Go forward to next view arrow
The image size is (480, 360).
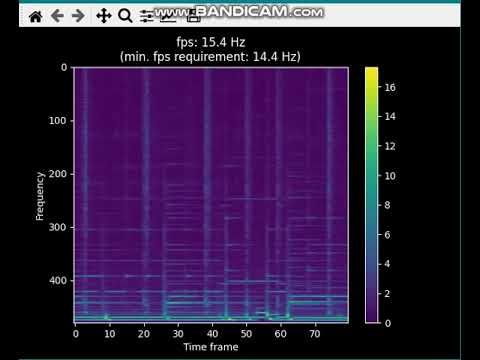tap(78, 16)
